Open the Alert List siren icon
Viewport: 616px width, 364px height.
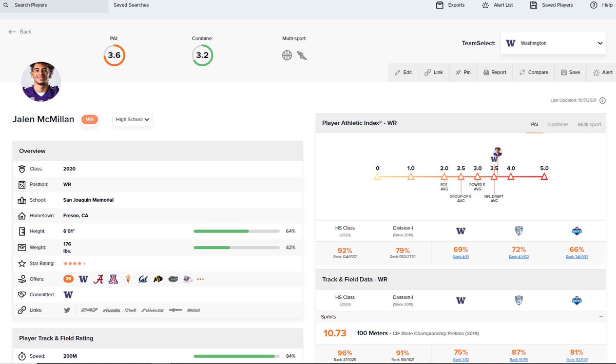486,5
